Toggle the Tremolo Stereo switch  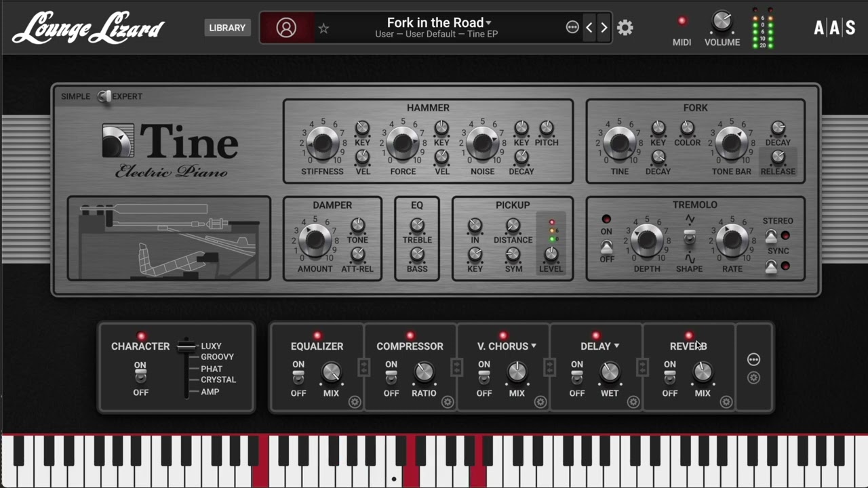click(771, 236)
